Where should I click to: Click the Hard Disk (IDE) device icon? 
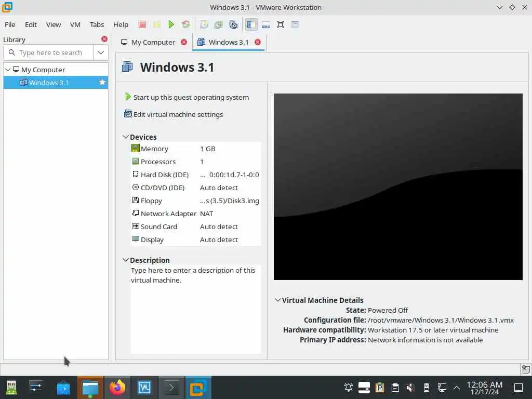point(136,174)
